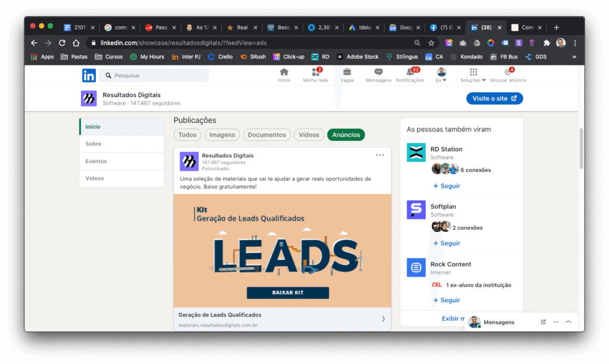The height and width of the screenshot is (364, 609).
Task: Select Vídeos in left sidebar
Action: click(121, 178)
